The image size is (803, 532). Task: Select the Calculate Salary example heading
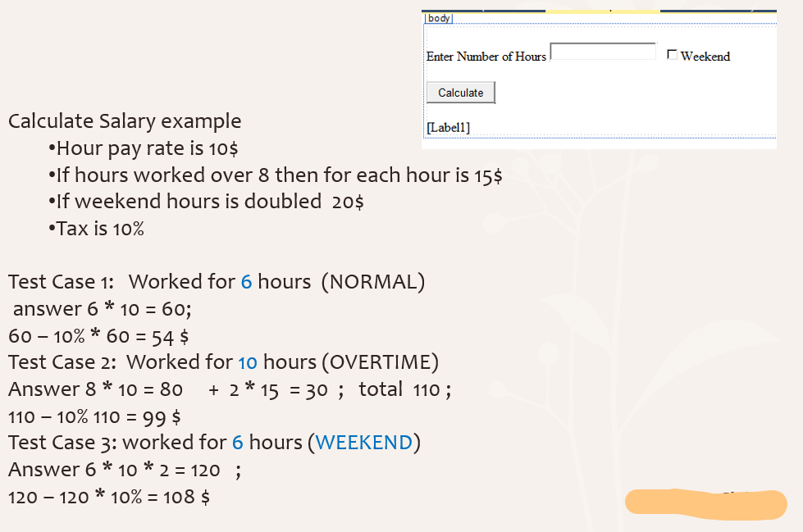coord(125,120)
